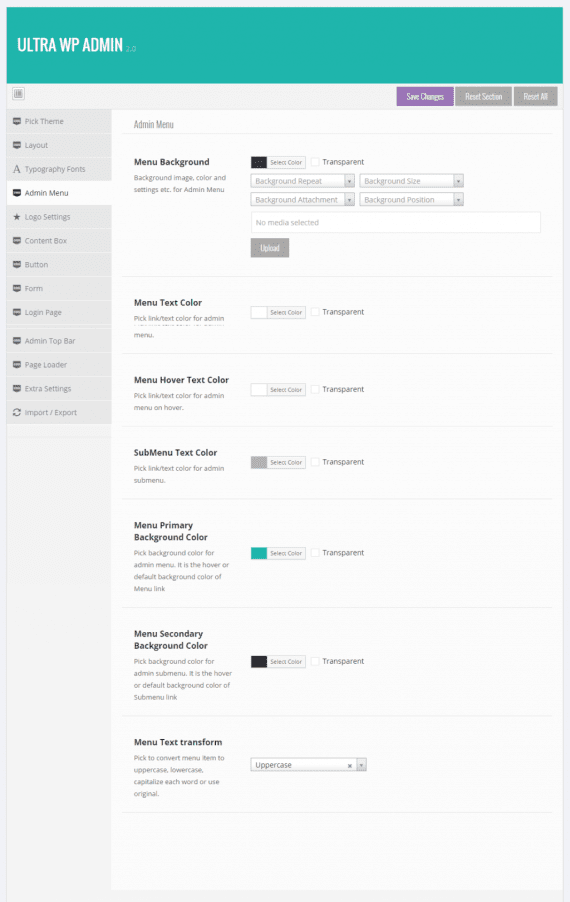Click the 'No media selected' input field

tap(396, 223)
